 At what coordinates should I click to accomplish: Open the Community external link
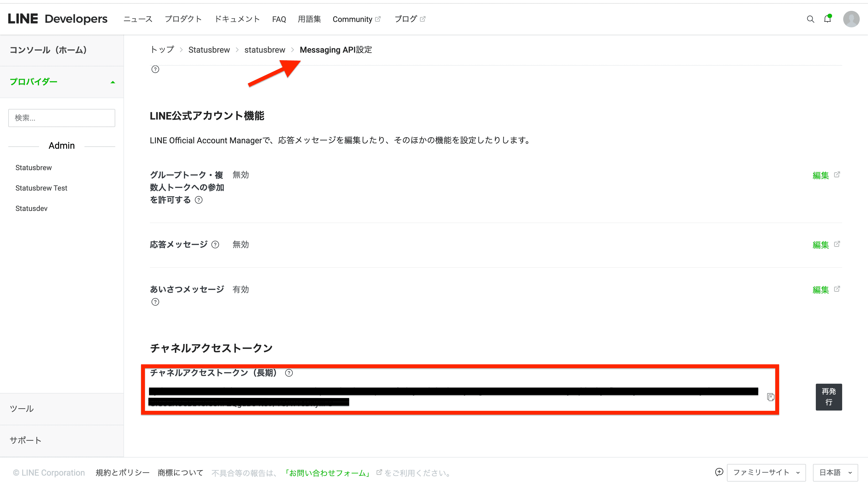[357, 19]
